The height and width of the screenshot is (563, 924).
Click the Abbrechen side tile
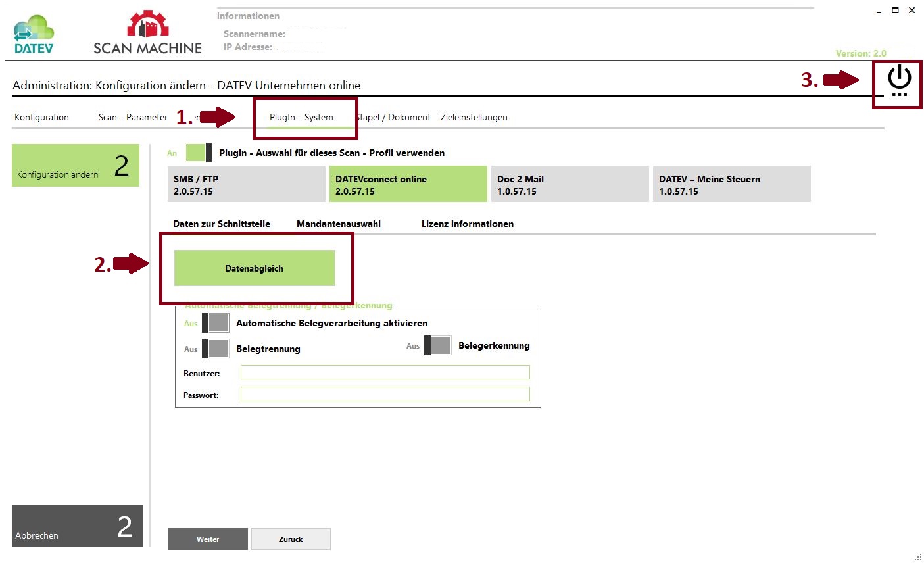(77, 526)
